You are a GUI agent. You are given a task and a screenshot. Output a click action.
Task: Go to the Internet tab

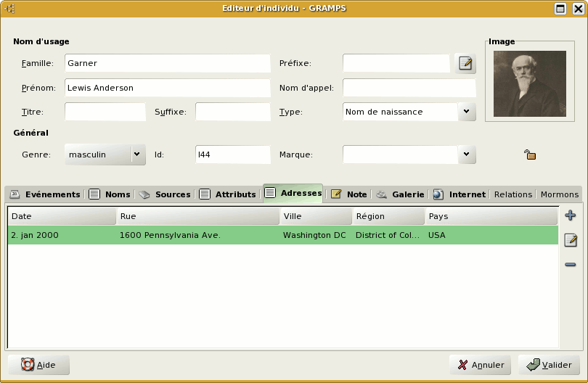(460, 194)
